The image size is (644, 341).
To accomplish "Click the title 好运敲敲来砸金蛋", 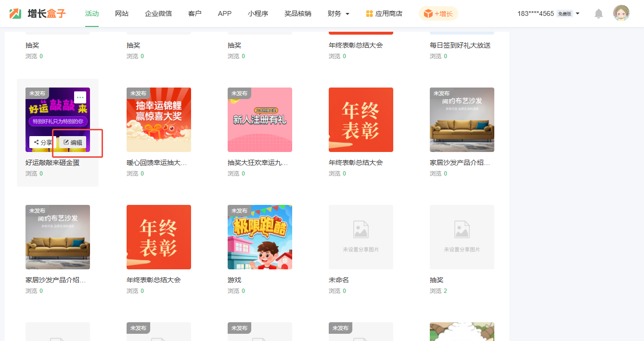I will 52,163.
